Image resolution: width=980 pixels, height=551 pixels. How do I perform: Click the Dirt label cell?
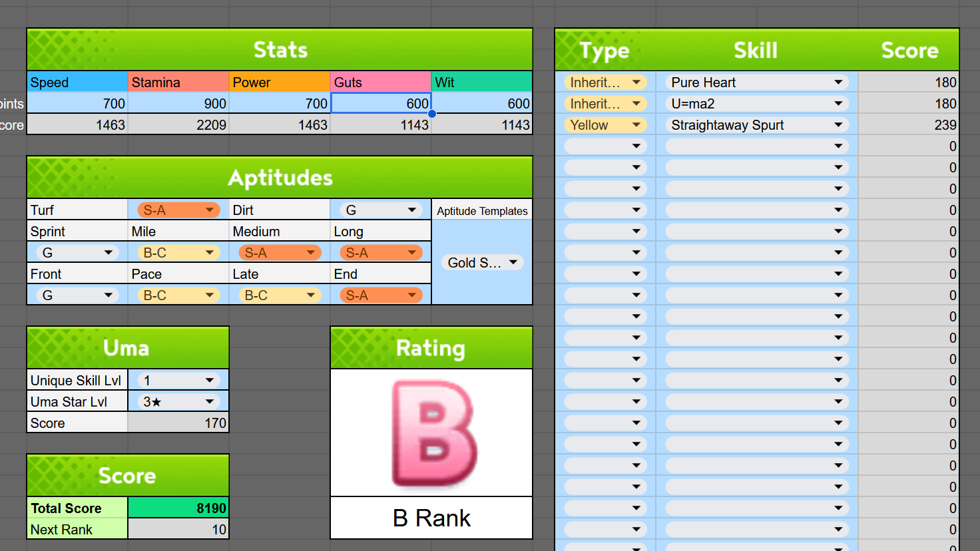coord(280,210)
